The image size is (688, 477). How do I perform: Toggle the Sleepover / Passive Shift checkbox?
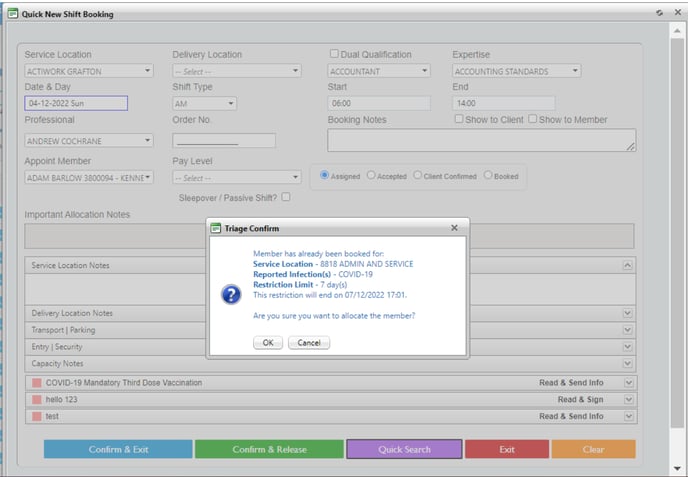[x=286, y=197]
